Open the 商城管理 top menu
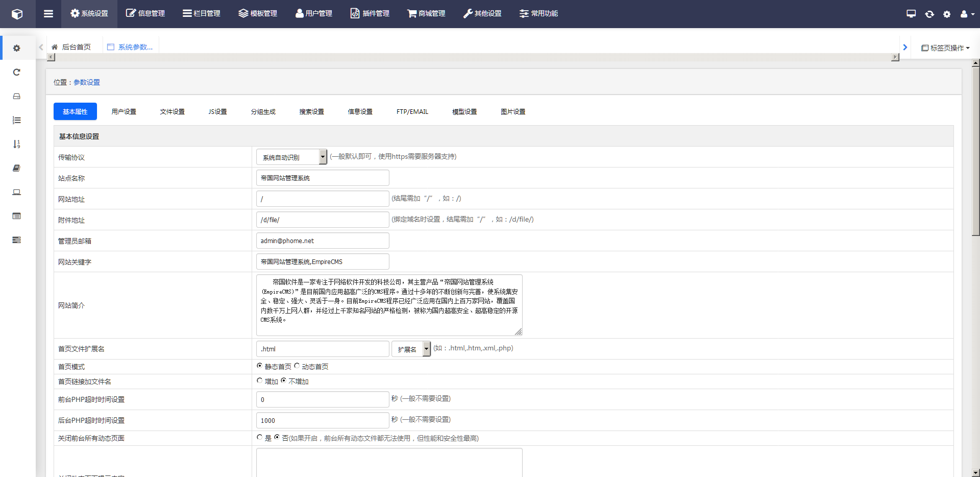This screenshot has width=980, height=477. pyautogui.click(x=426, y=14)
